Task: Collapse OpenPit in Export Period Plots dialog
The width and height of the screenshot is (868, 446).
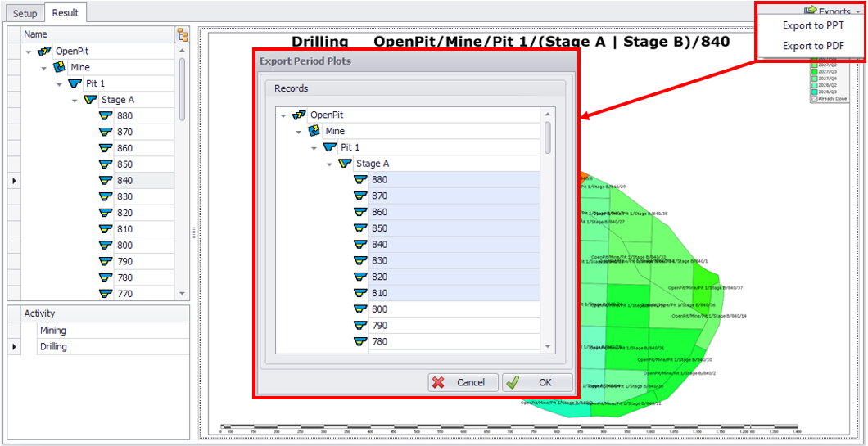Action: [283, 115]
